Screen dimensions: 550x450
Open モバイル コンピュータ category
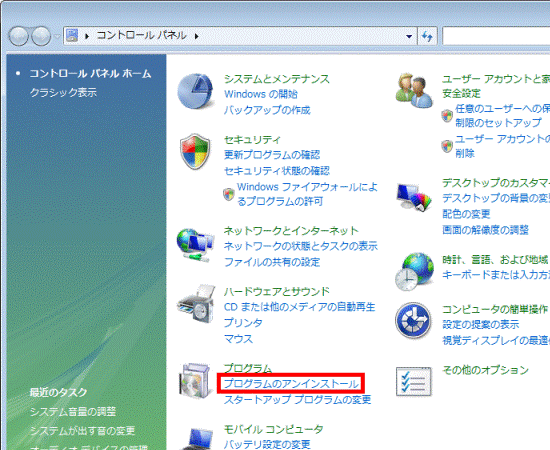274,429
